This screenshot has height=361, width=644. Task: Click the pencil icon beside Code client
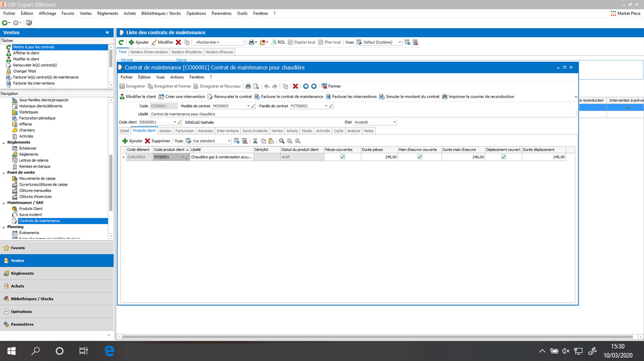click(x=180, y=122)
